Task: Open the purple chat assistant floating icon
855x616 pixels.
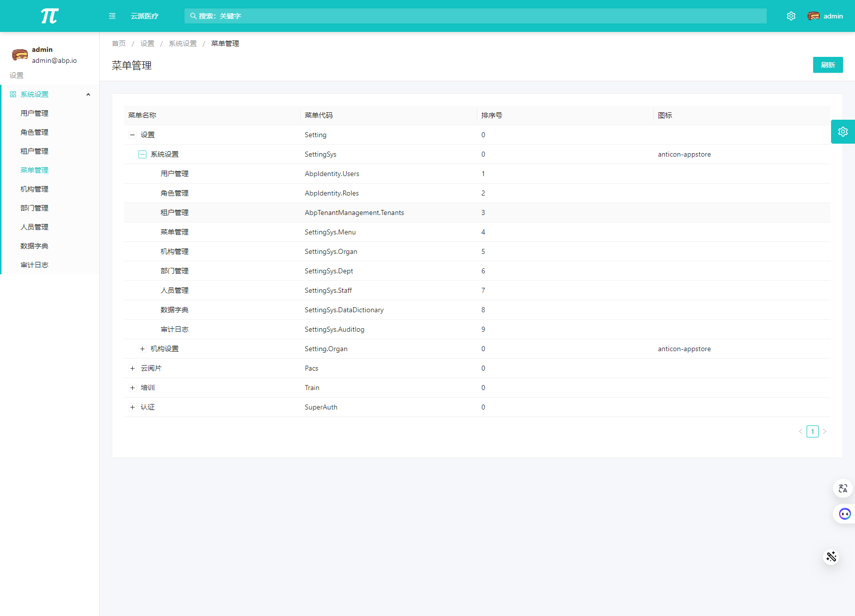Action: pos(844,514)
